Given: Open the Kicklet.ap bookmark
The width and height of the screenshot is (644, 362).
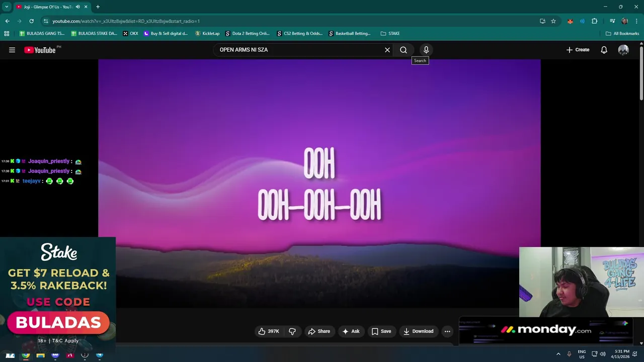Looking at the screenshot, I should click(x=207, y=34).
